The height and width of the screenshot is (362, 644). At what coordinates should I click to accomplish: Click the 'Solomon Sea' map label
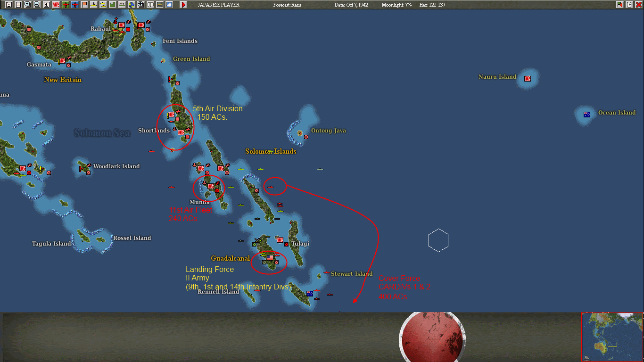click(x=102, y=133)
